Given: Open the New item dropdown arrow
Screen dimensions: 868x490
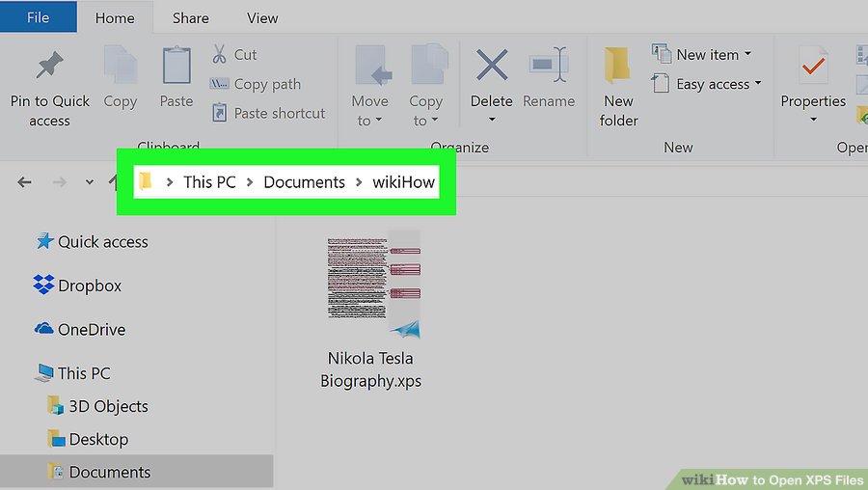Looking at the screenshot, I should 747,54.
